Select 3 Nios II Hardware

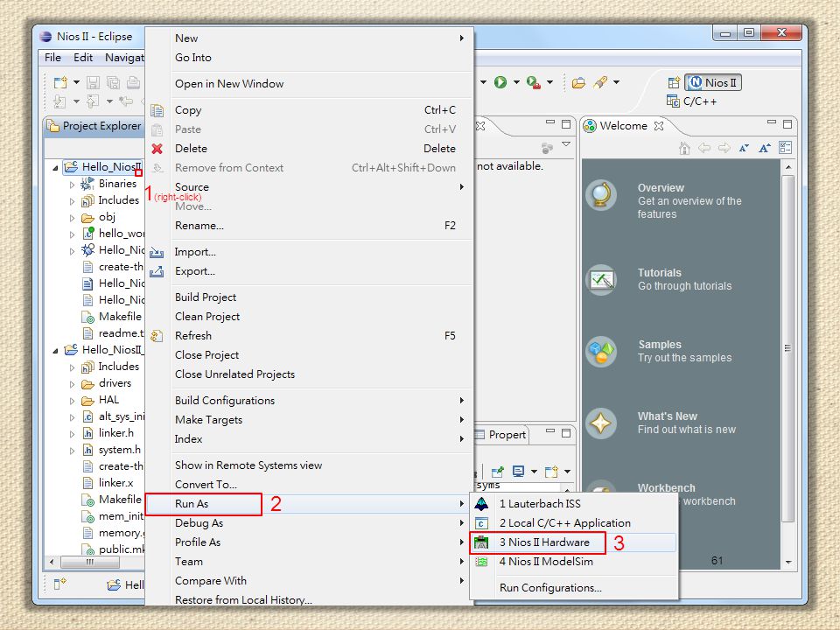[x=573, y=542]
